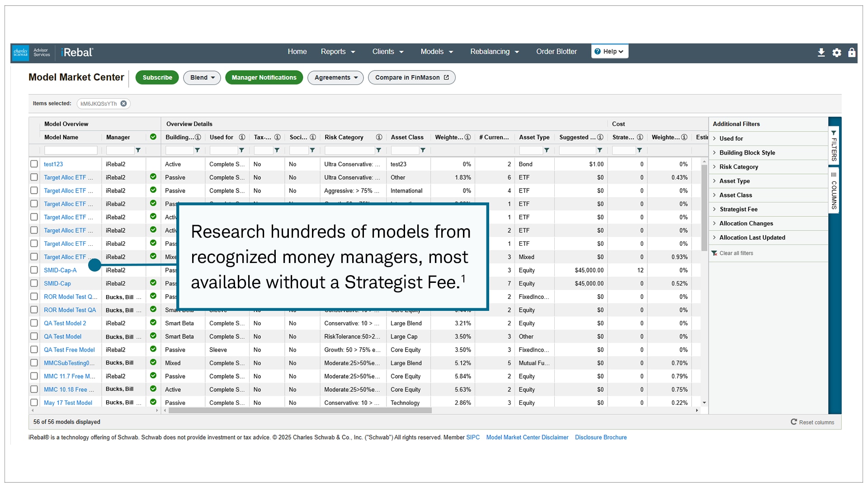868x488 pixels.
Task: Select checkbox for test123 model
Action: (x=34, y=164)
